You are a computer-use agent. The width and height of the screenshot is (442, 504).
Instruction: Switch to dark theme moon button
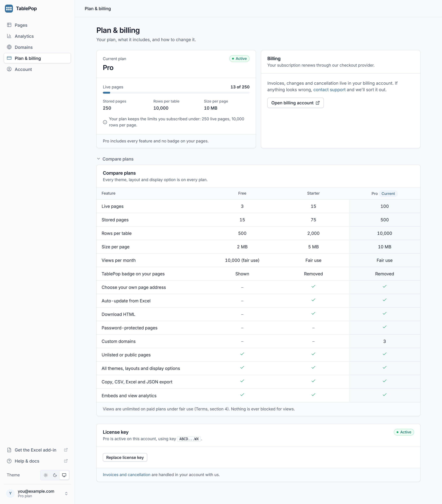[x=55, y=475]
